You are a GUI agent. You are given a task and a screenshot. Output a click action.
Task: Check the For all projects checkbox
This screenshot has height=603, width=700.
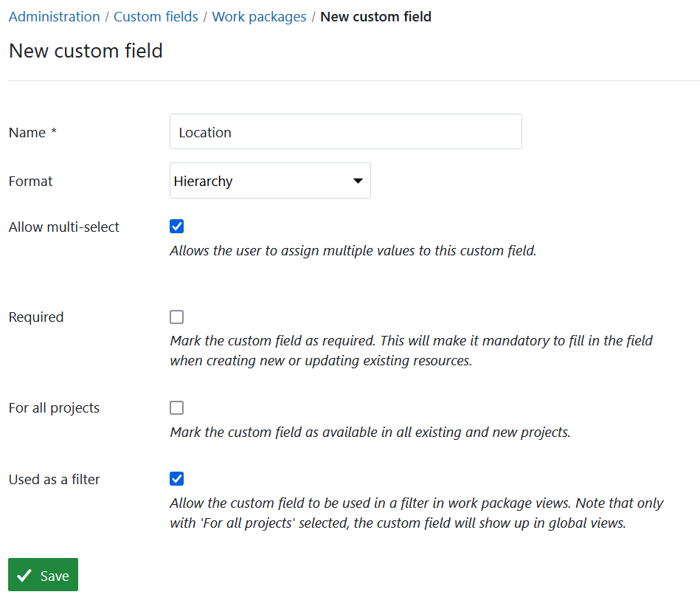pos(177,408)
